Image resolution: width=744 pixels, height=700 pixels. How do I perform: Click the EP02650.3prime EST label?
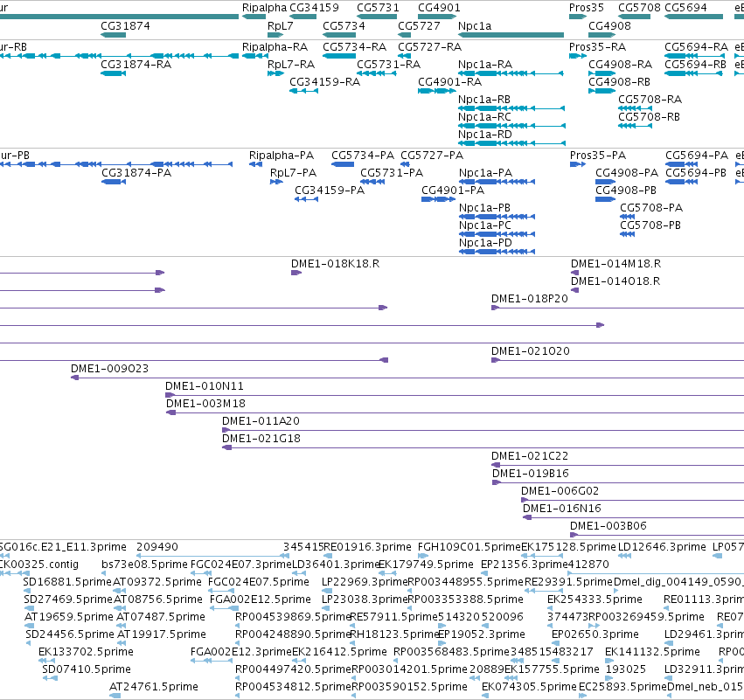tap(595, 634)
